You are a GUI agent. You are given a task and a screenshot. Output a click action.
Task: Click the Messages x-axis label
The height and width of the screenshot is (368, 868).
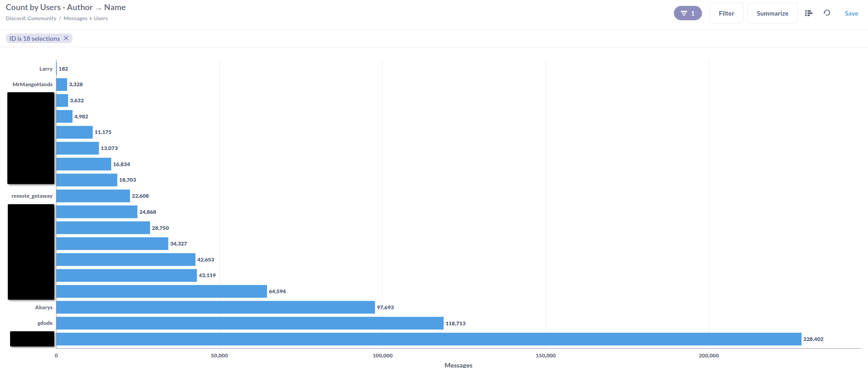458,365
